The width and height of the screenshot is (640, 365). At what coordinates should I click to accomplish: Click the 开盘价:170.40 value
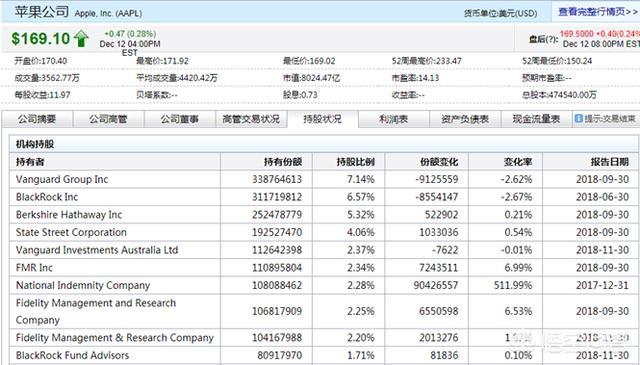(x=41, y=61)
